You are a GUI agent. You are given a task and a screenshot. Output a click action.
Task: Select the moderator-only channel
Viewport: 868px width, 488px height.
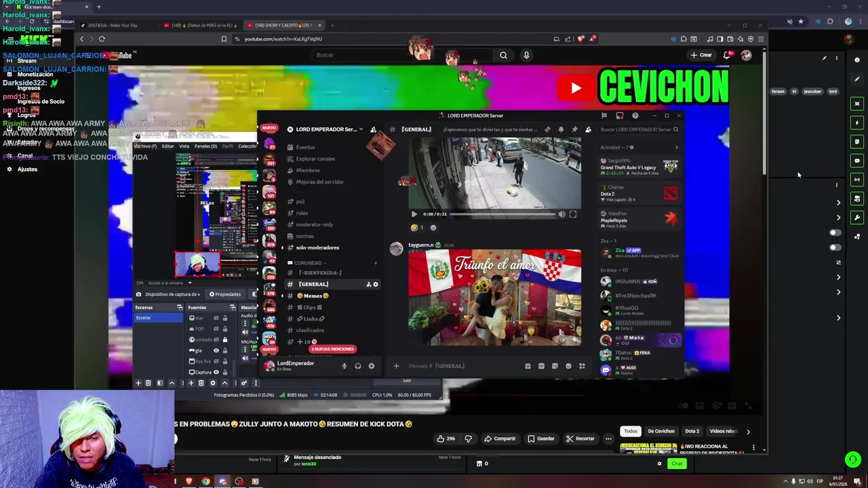pos(315,224)
